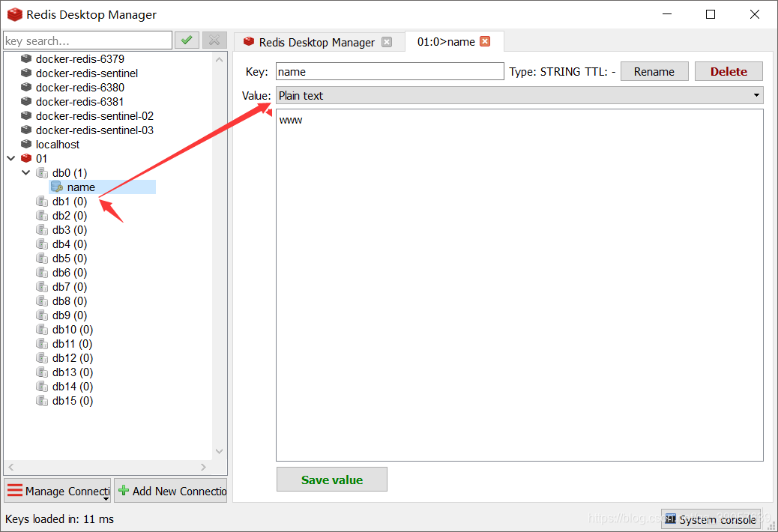778x532 pixels.
Task: Minimize the Redis Desktop Manager window
Action: coord(667,14)
